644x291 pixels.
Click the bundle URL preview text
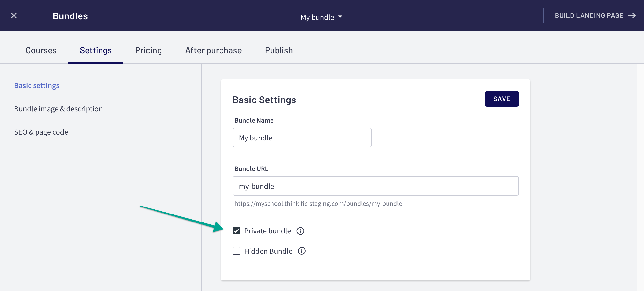point(318,203)
